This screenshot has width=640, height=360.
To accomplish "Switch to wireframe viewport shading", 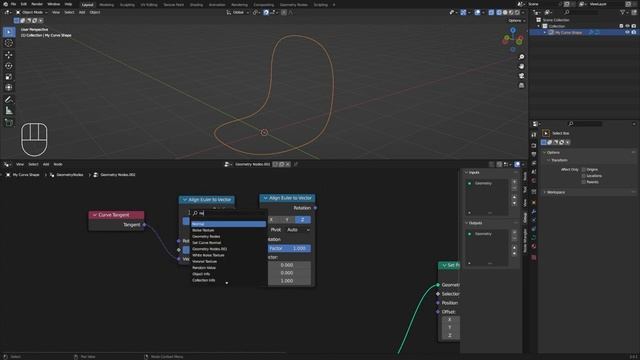I will click(499, 13).
